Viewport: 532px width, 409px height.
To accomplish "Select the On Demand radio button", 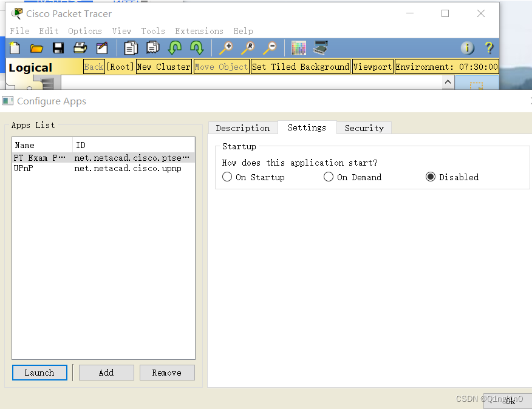I will [329, 177].
